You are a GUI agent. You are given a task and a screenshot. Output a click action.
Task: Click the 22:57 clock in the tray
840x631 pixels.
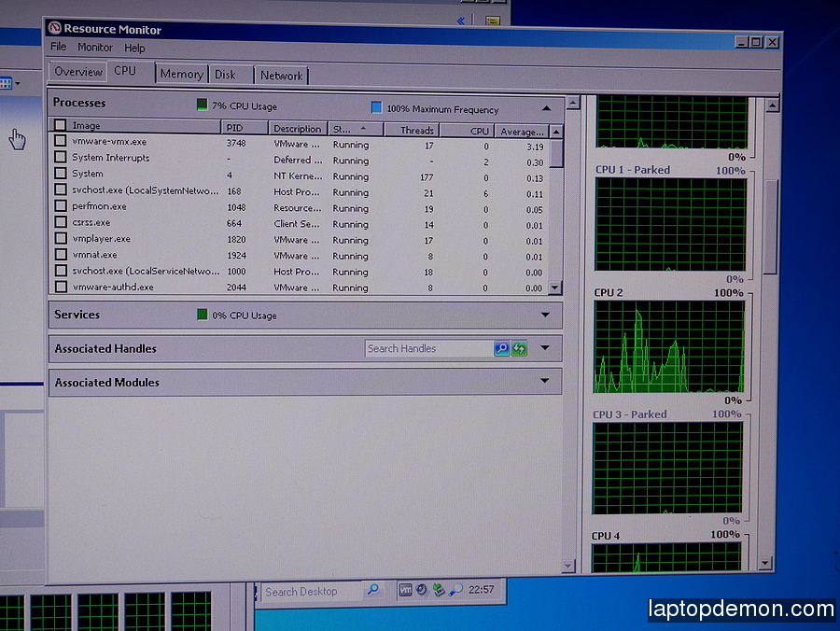[x=481, y=590]
